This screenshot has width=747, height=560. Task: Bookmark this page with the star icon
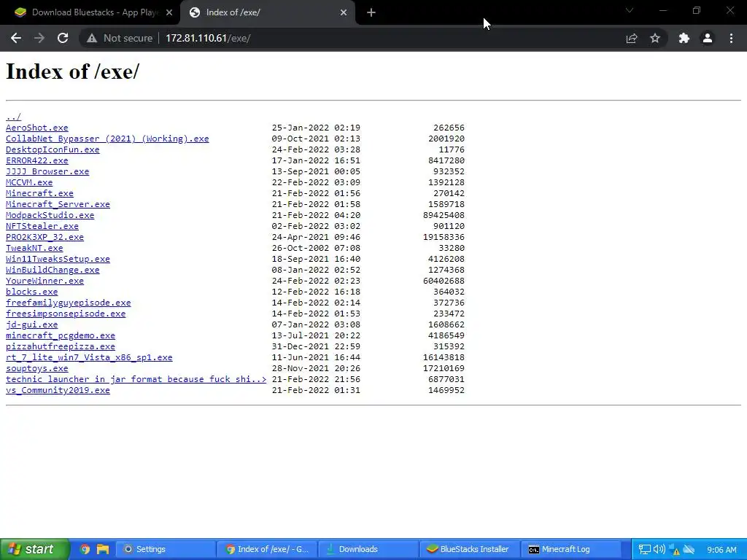[x=655, y=38]
